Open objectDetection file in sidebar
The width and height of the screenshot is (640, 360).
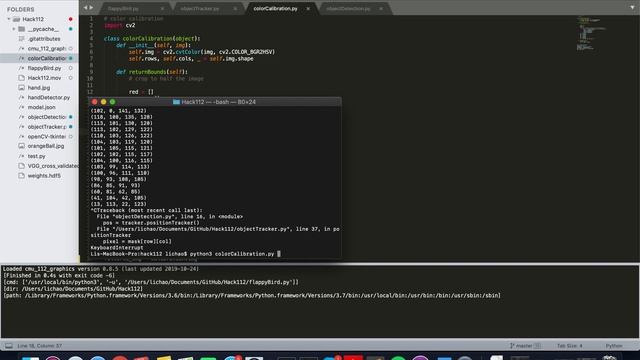[47, 117]
